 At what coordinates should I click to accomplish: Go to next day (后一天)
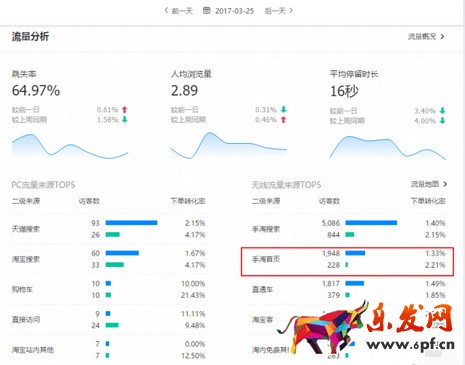[x=279, y=11]
